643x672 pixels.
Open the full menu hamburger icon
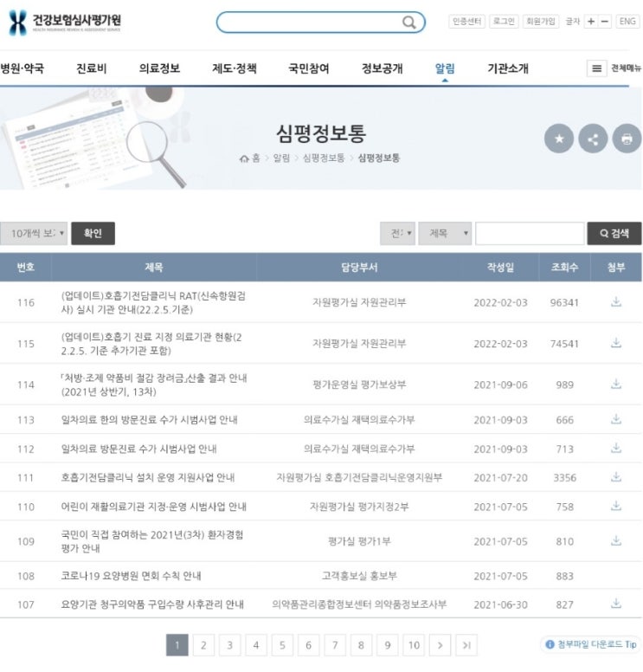(x=596, y=68)
